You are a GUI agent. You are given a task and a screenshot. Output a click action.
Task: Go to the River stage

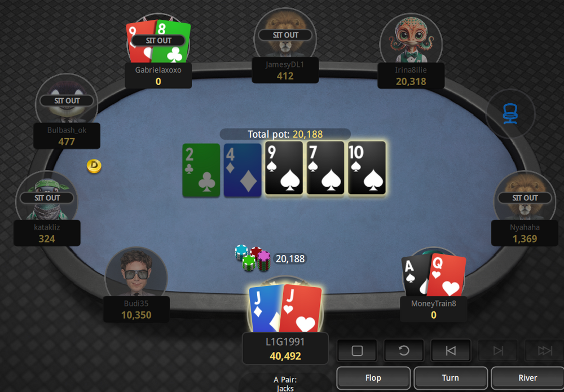click(527, 377)
